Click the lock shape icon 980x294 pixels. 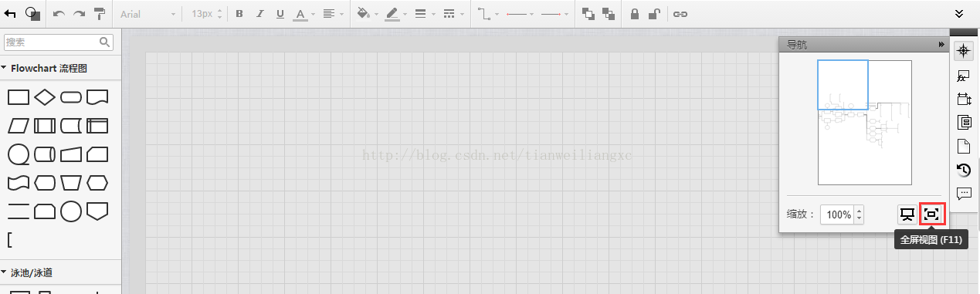tap(635, 14)
